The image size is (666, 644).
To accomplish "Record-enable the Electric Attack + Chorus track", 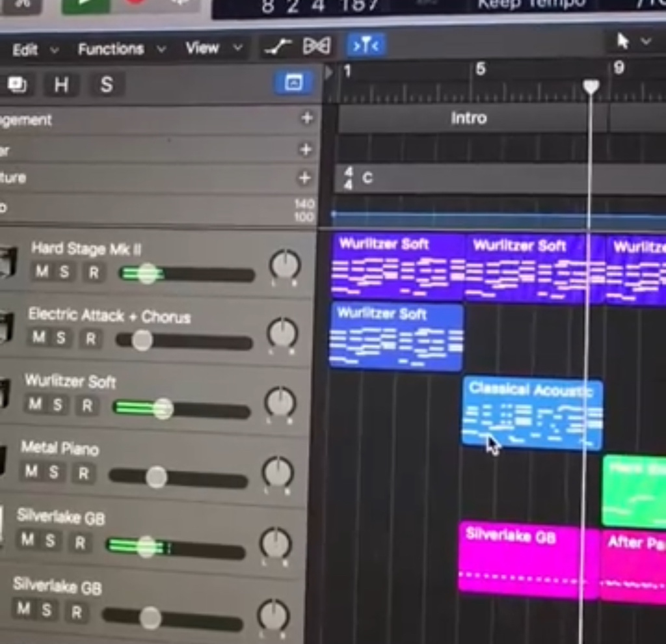I will (90, 338).
